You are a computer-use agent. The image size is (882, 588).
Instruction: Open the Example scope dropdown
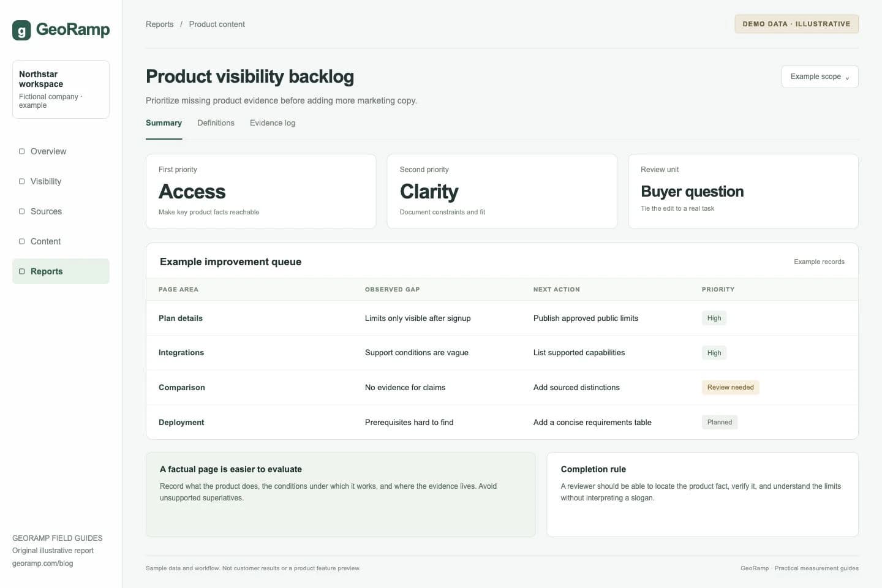820,77
